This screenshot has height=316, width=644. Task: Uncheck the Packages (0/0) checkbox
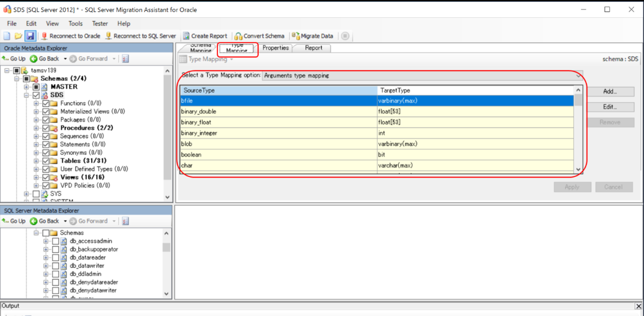(x=46, y=119)
